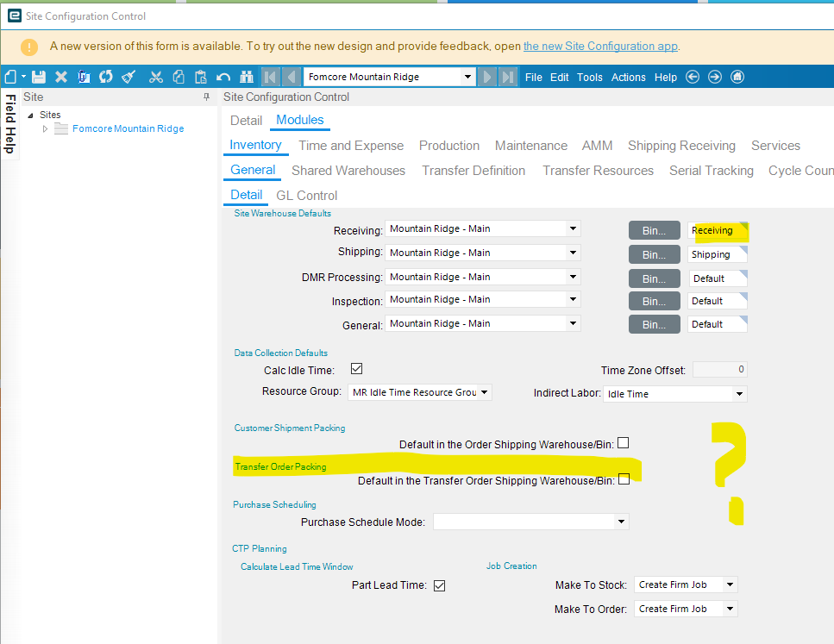Click the folder icon beside Fomcore Mountain Ridge
Image resolution: width=834 pixels, height=644 pixels.
pyautogui.click(x=61, y=128)
